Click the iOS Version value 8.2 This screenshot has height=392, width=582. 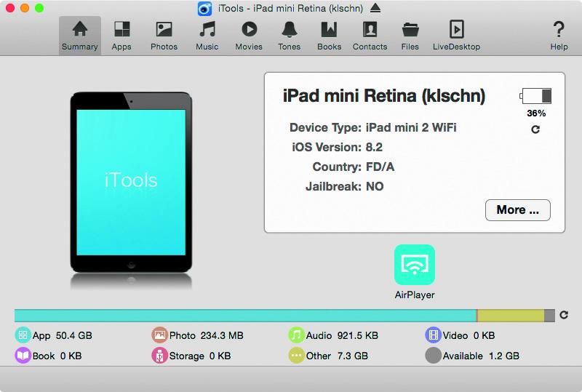click(374, 148)
